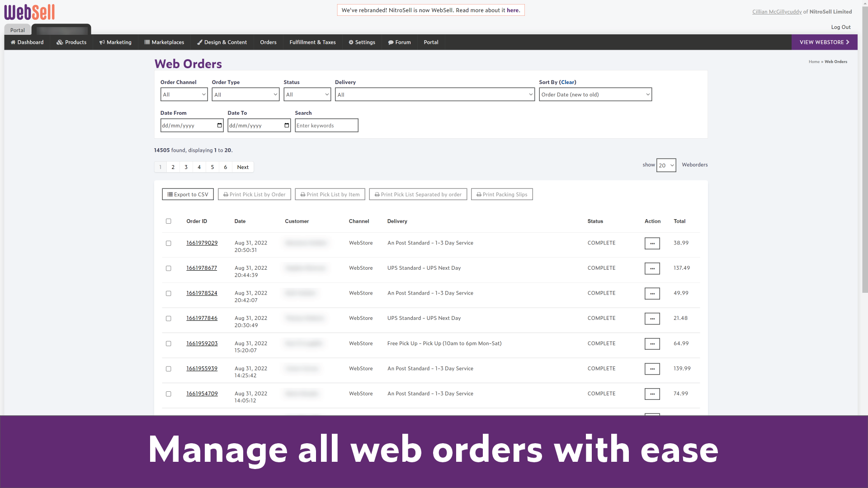Check the select-all orders checkbox
Image resolution: width=868 pixels, height=488 pixels.
168,221
